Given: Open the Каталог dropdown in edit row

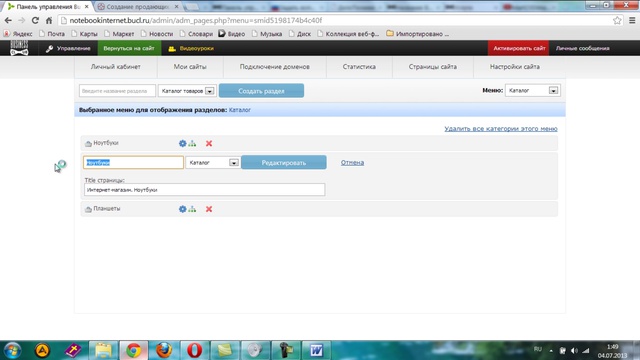Looking at the screenshot, I should point(212,162).
